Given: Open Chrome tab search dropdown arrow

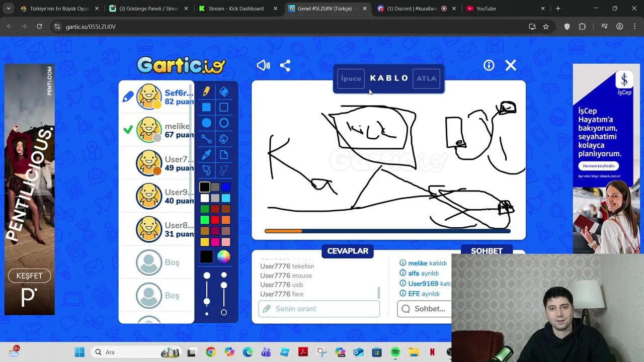Looking at the screenshot, I should coord(9,9).
